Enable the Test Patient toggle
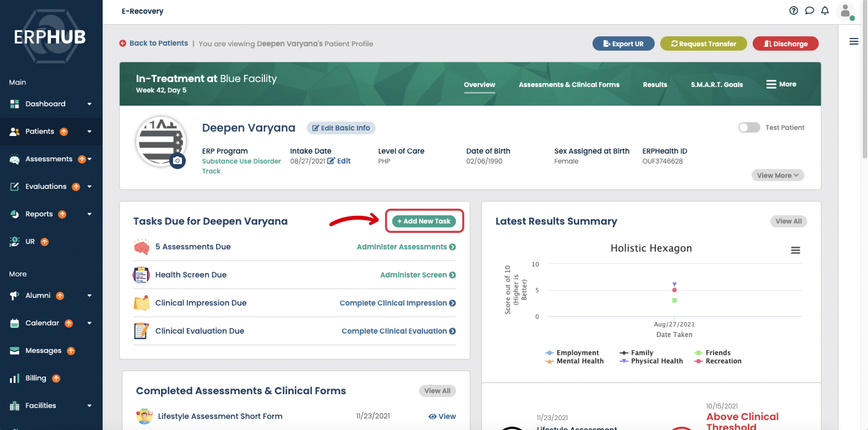Screen dimensions: 868x430 point(749,127)
